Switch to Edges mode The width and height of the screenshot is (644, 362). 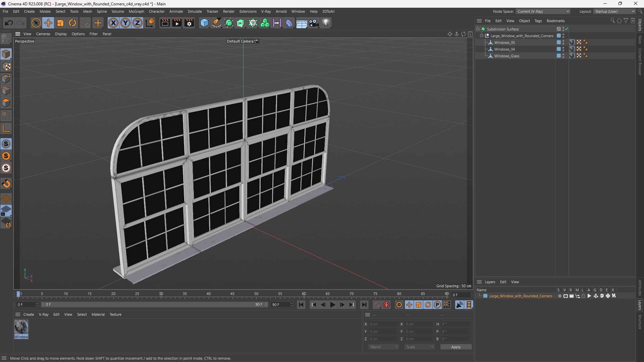click(6, 91)
